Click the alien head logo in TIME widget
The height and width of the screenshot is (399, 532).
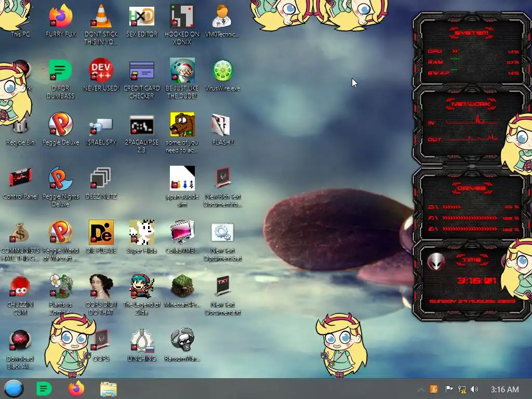tap(436, 262)
